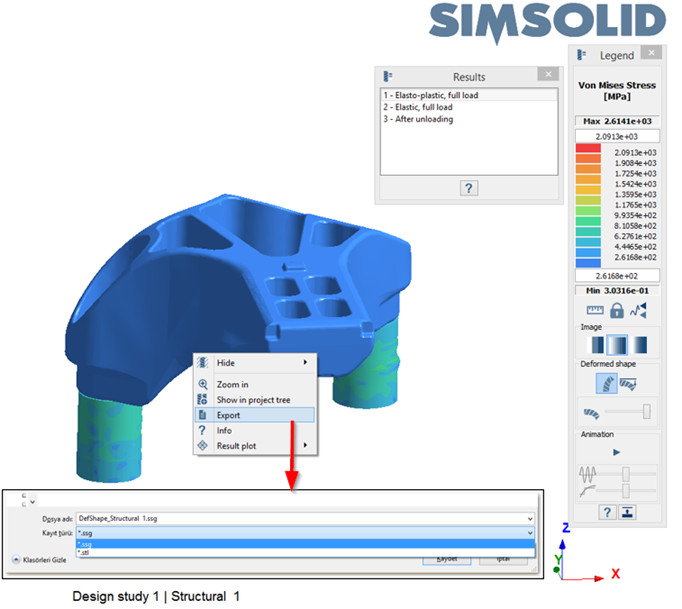Open the small chevron dropdown in dialog top

(33, 502)
